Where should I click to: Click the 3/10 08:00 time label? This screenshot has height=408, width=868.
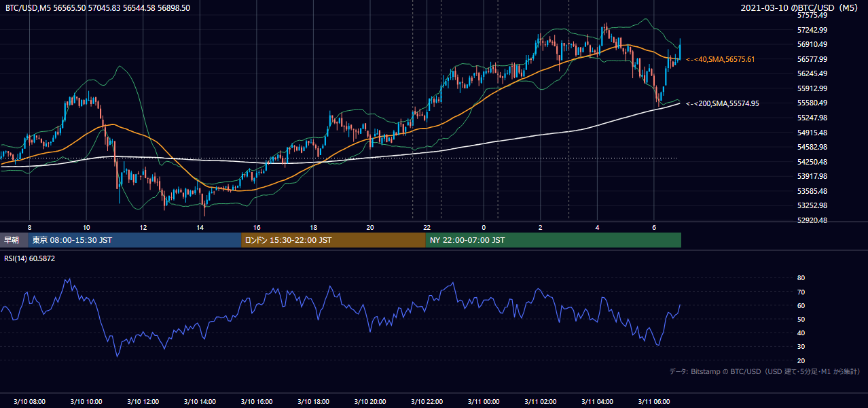pyautogui.click(x=29, y=401)
